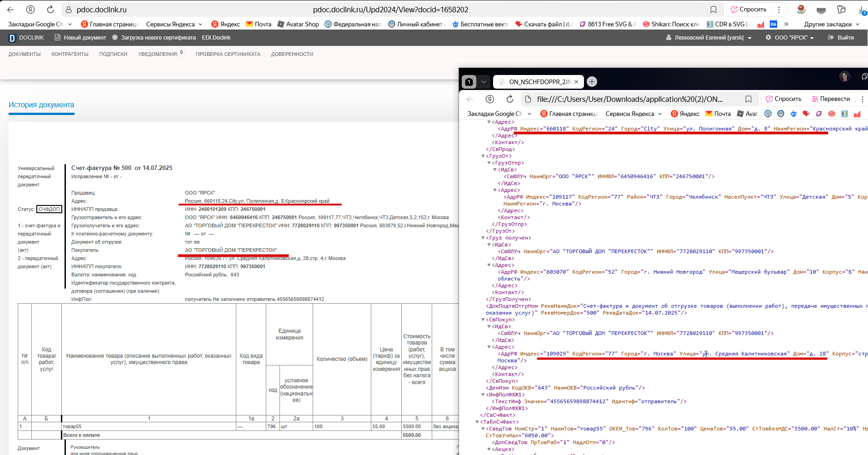The height and width of the screenshot is (455, 868).
Task: Reload the pdoc.doclink.ru page
Action: 50,10
